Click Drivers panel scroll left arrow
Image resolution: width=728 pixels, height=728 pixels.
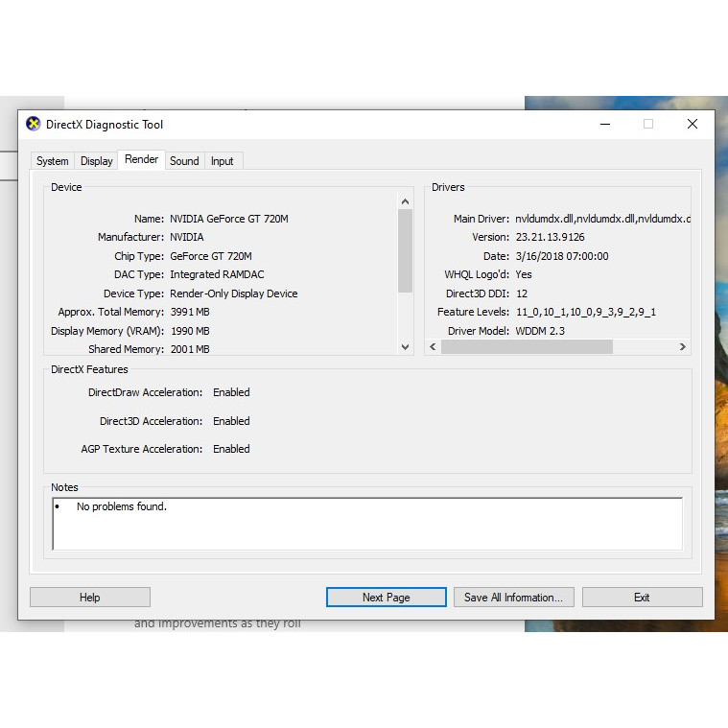433,347
